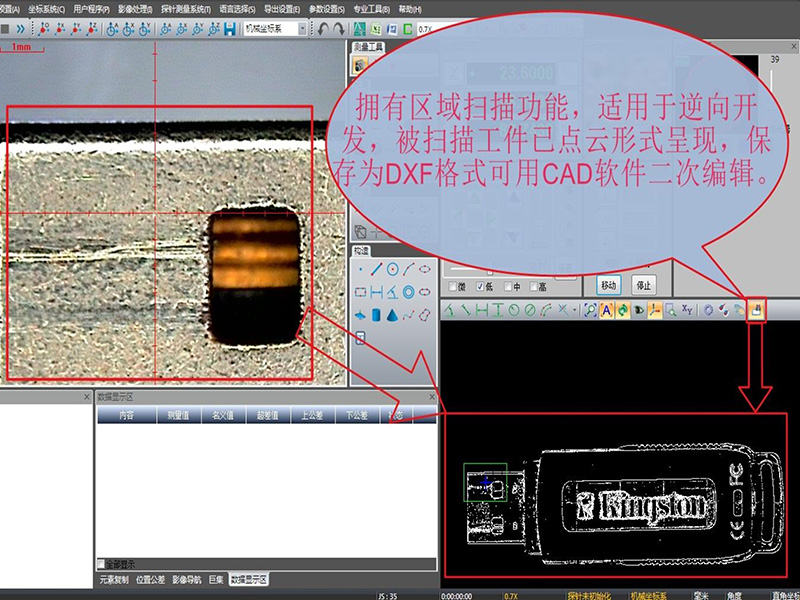Screen dimensions: 800x600
Task: Switch to the 影像导航 tab
Action: tap(187, 580)
